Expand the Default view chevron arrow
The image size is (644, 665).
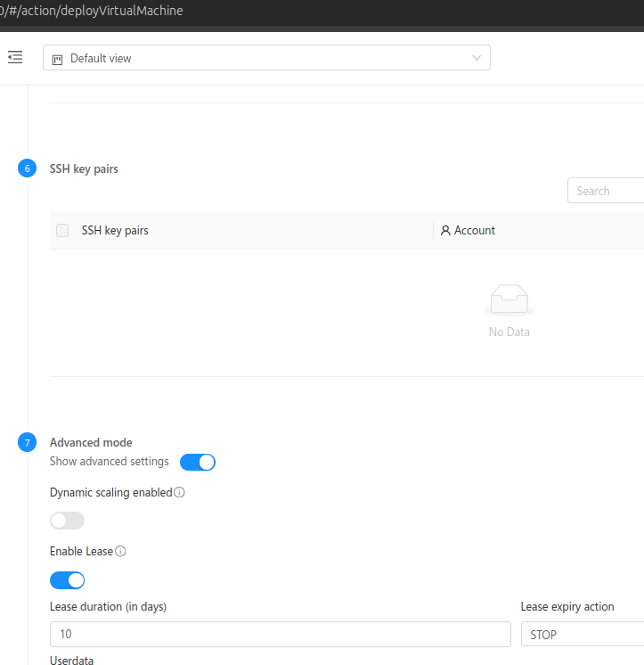pos(477,58)
